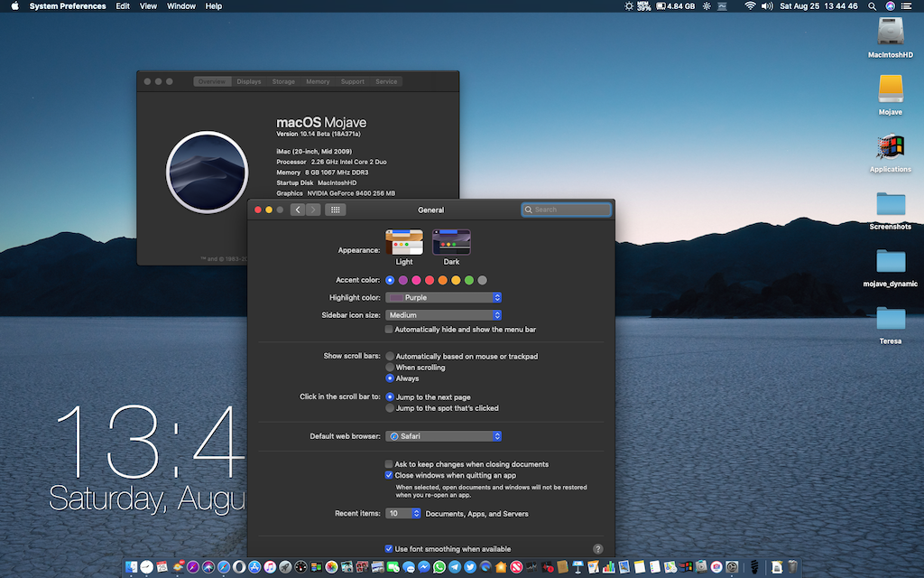924x578 pixels.
Task: Open Keynote from the Dock
Action: click(578, 567)
